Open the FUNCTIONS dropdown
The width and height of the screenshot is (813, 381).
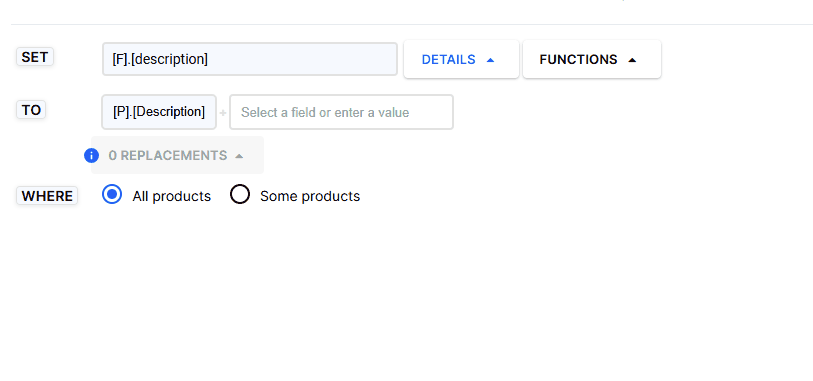click(x=592, y=60)
